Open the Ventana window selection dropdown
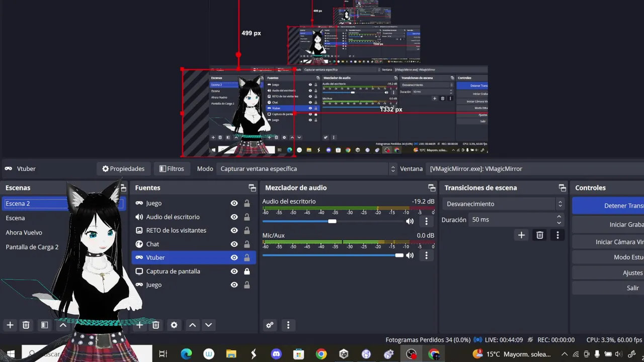The image size is (644, 362). click(x=535, y=169)
